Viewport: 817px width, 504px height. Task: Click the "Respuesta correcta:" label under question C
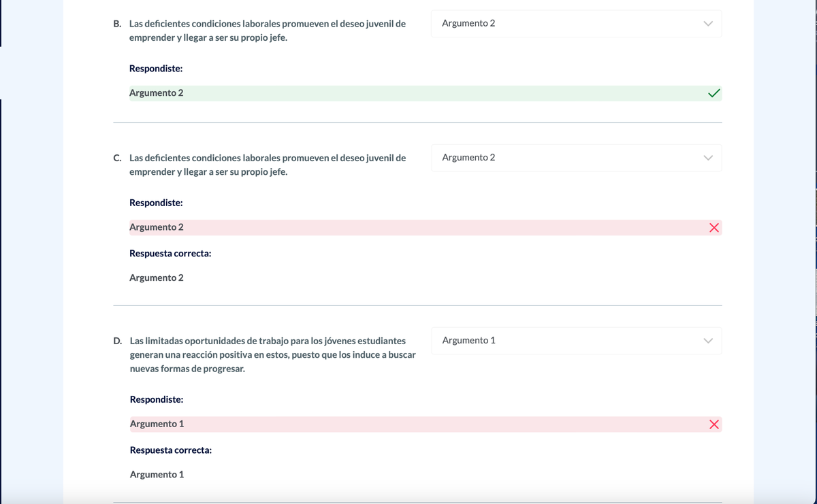coord(170,254)
